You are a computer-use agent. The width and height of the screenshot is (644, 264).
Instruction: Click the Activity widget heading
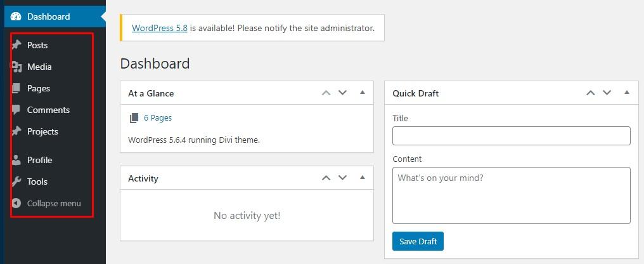point(143,178)
